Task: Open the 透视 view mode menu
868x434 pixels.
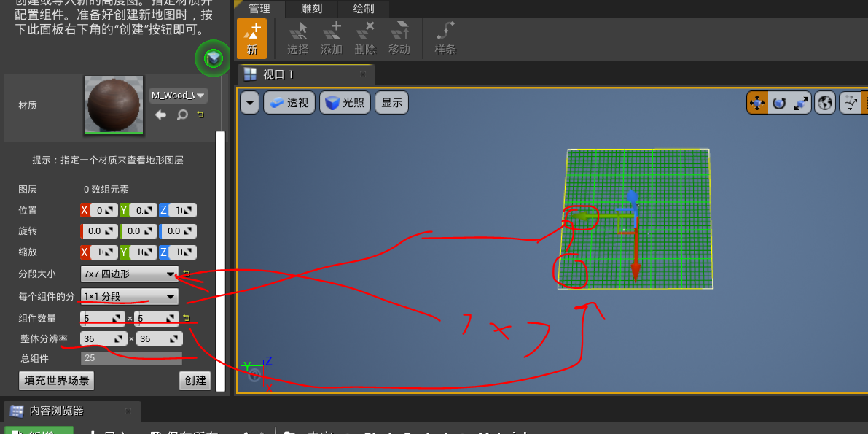Action: [289, 103]
